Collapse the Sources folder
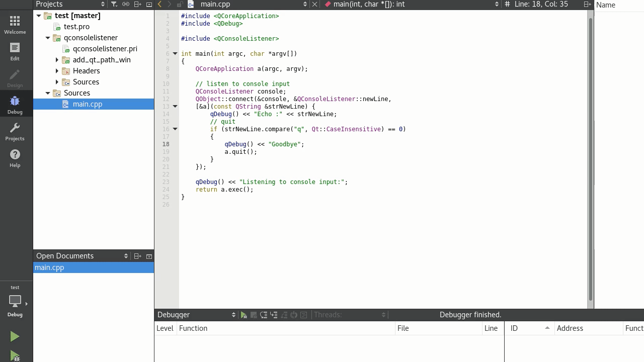 [48, 93]
